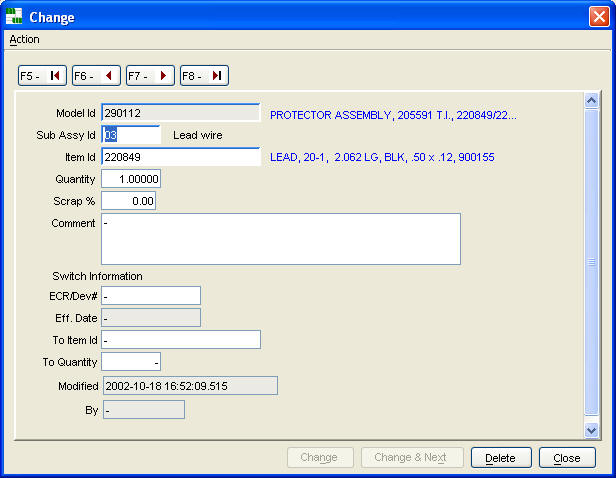Click the Change & Next button
Screen dimensions: 616x478
(x=412, y=458)
